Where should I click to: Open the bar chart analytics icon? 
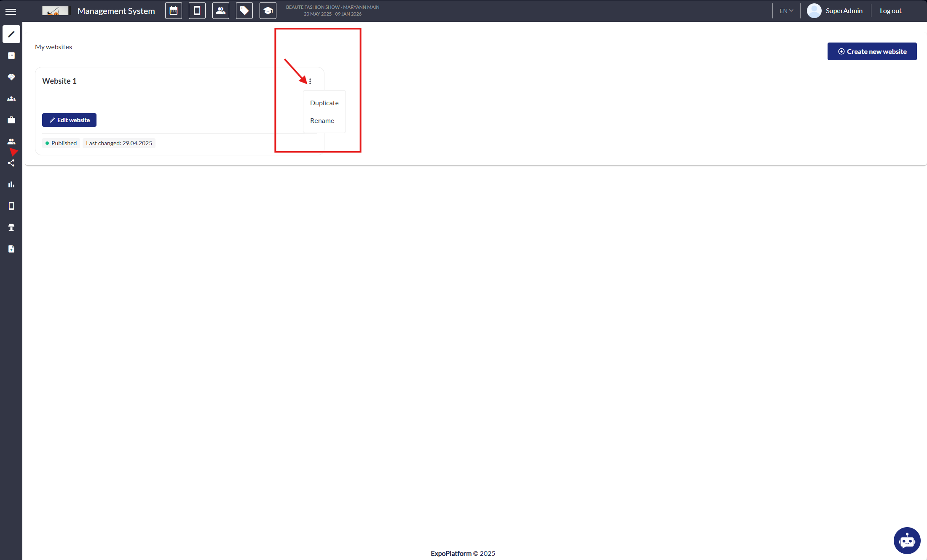point(11,184)
